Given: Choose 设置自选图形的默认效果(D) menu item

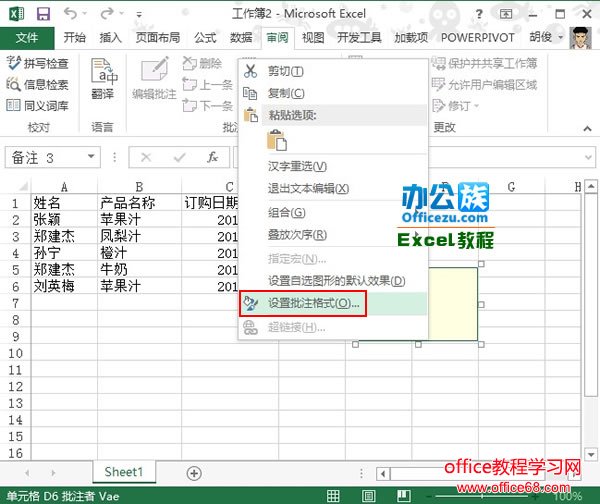Looking at the screenshot, I should [333, 281].
